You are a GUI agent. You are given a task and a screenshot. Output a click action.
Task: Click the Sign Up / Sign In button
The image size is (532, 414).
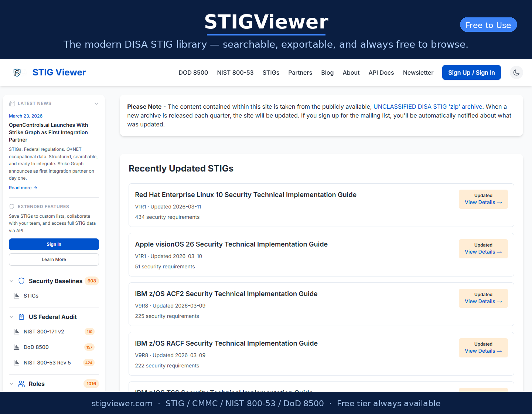pyautogui.click(x=471, y=72)
